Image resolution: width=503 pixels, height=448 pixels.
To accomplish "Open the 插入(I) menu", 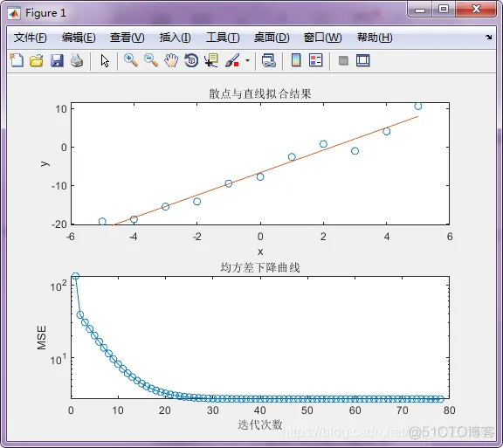I will click(176, 38).
